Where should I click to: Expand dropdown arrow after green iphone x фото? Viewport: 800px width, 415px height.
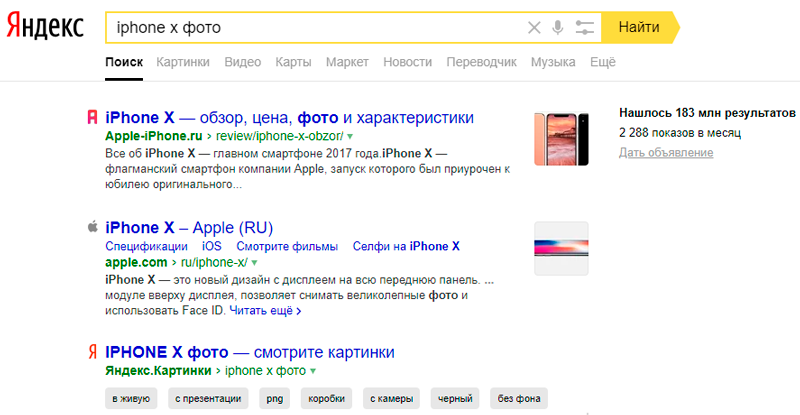[x=313, y=371]
